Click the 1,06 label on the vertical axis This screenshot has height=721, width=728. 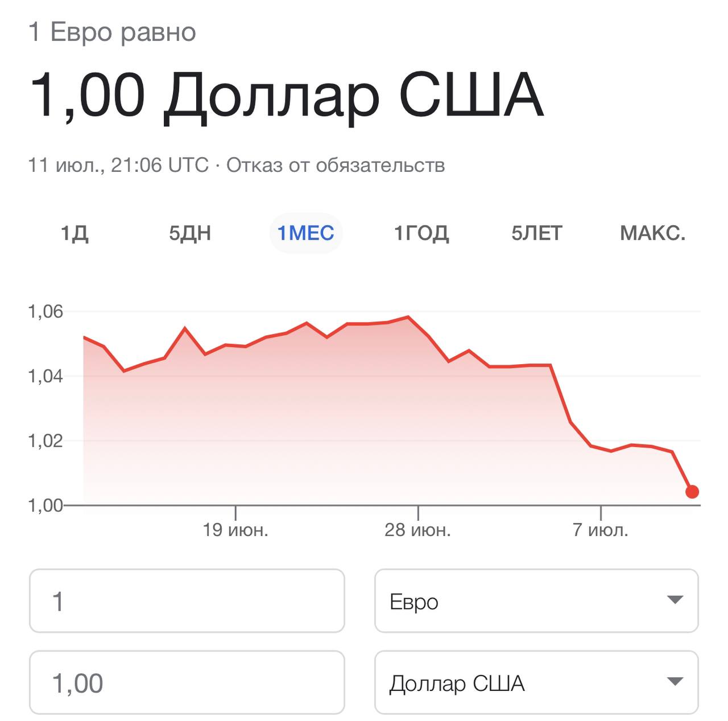(45, 311)
